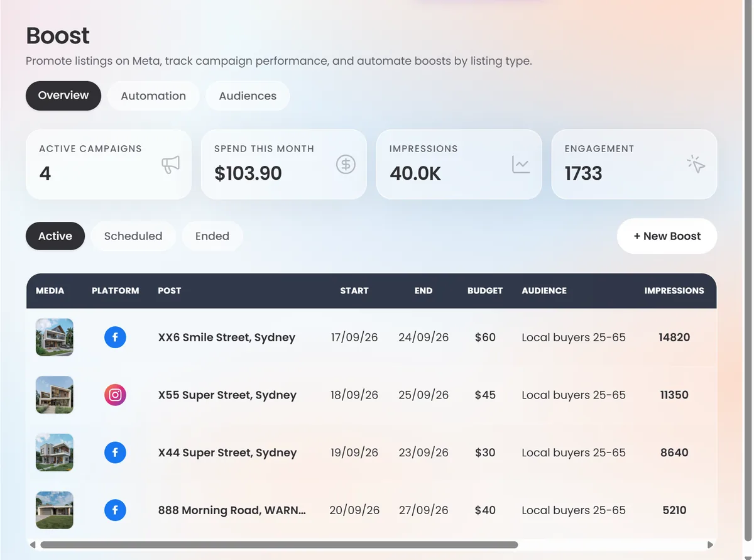Viewport: 754px width, 560px height.
Task: Open the Audiences tab
Action: coord(248,96)
